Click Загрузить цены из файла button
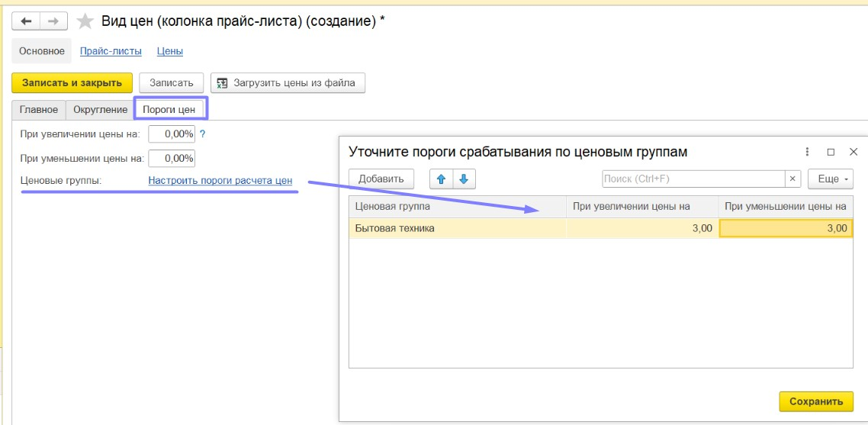 288,83
